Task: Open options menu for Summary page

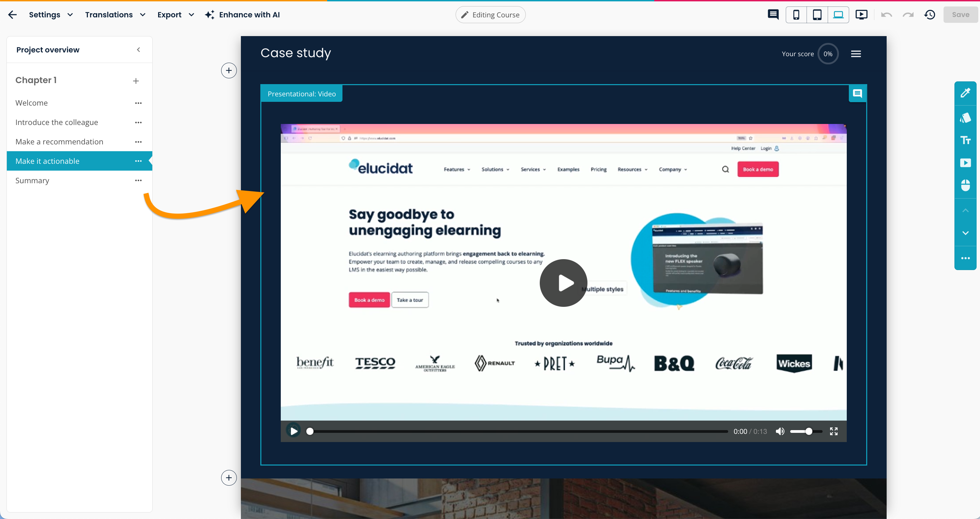Action: click(138, 180)
